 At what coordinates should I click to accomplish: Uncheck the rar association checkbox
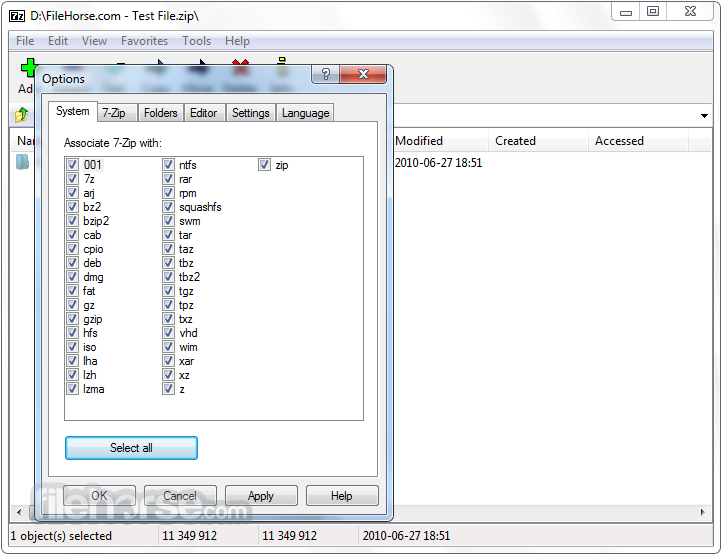169,179
